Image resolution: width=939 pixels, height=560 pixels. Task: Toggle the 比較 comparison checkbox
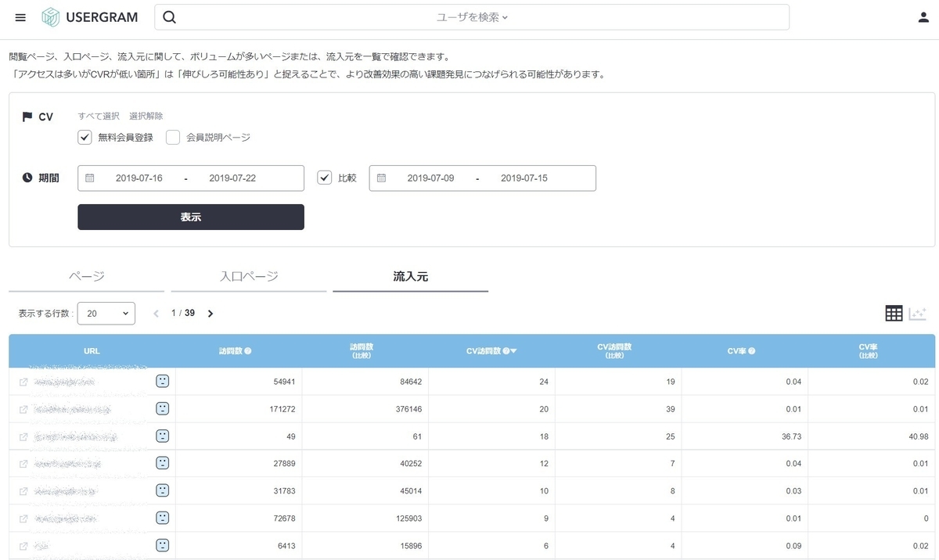325,178
